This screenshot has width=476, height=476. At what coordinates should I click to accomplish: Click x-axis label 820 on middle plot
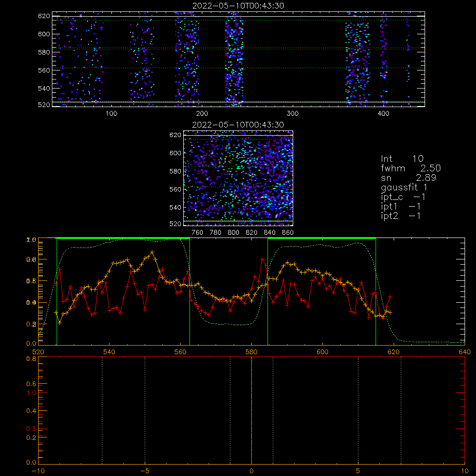(x=251, y=233)
